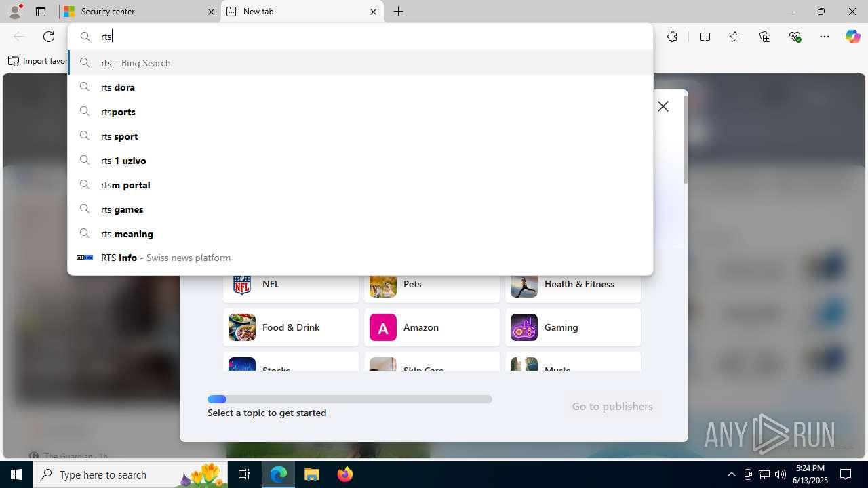Launch Firefox from the taskbar

click(x=344, y=474)
